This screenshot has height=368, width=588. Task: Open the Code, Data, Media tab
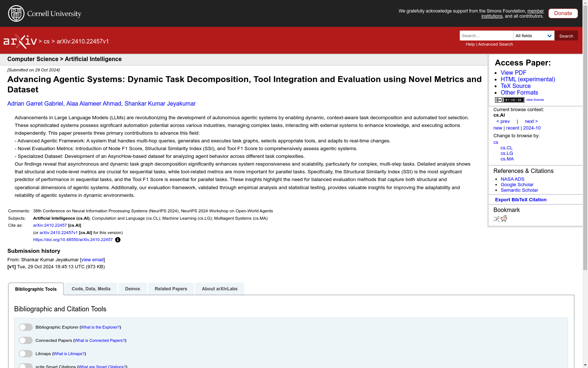coord(91,289)
